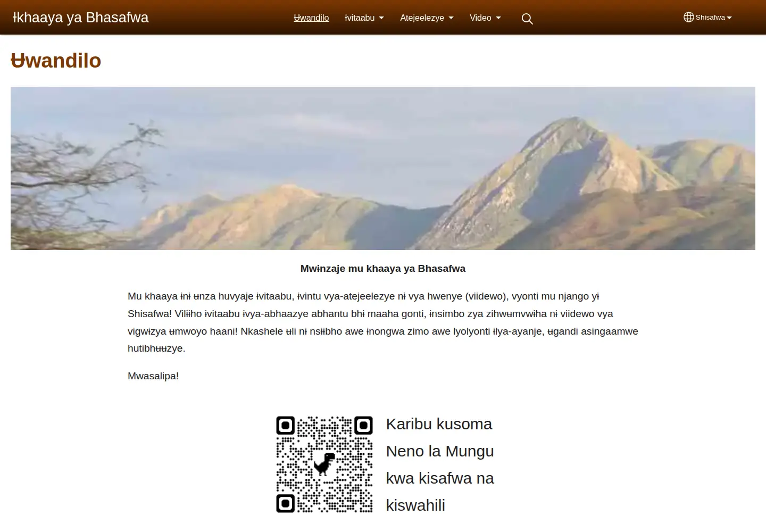Click the word 'hutibhʉʉzye.' in paragraph
Viewport: 766px width, 532px height.
click(x=156, y=348)
